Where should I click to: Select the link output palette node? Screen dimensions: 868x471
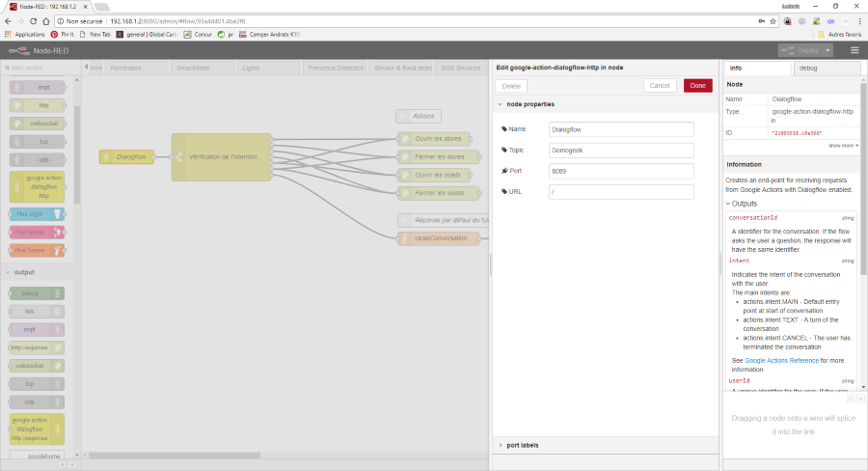pyautogui.click(x=37, y=312)
